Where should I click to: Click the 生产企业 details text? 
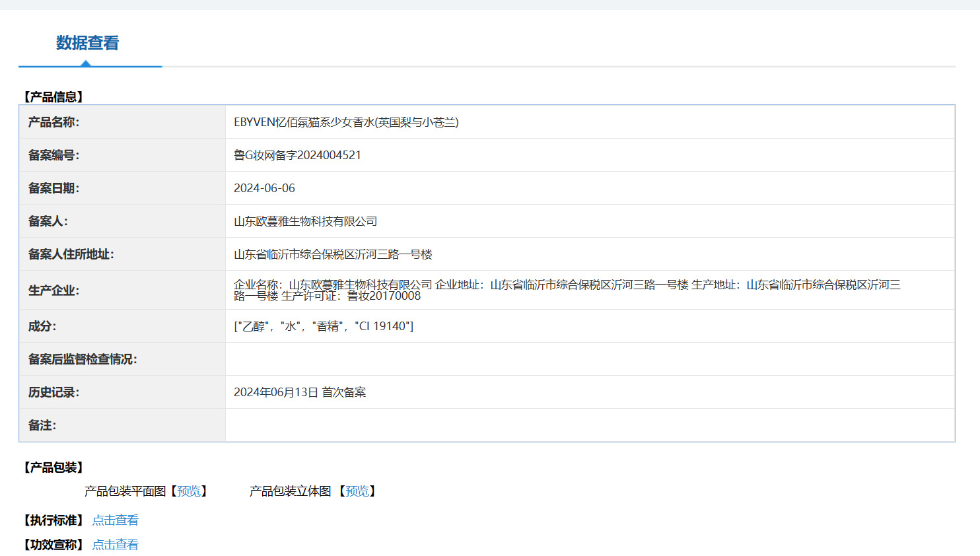(x=567, y=290)
